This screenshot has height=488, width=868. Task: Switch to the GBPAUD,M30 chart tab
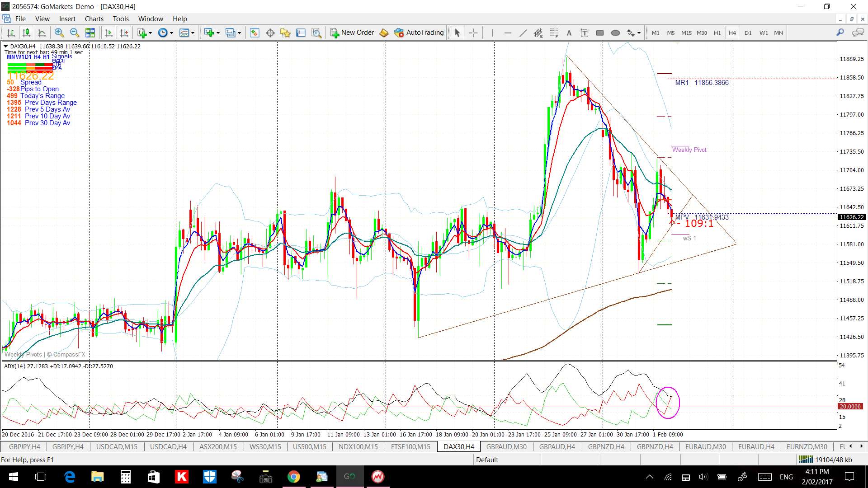point(506,446)
